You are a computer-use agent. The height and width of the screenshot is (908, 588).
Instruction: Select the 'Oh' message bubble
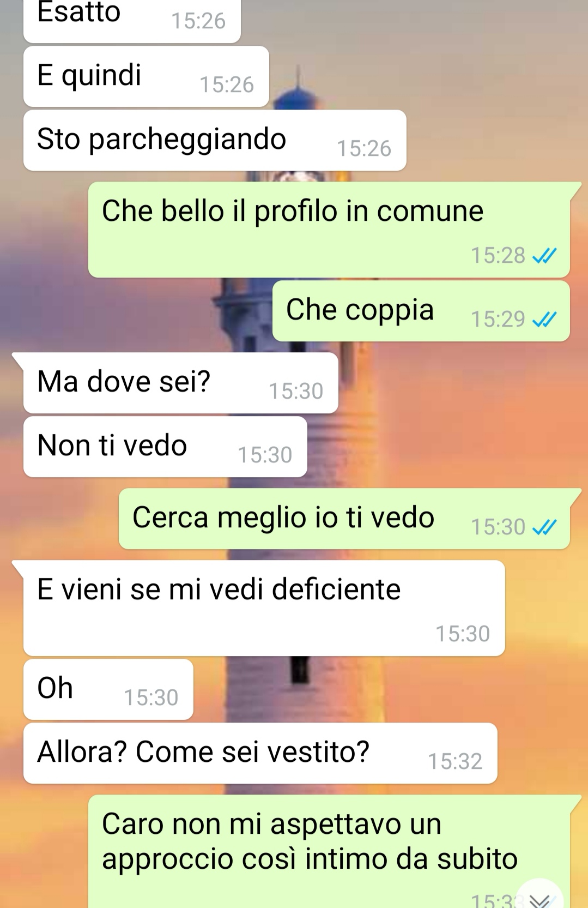coord(108,689)
